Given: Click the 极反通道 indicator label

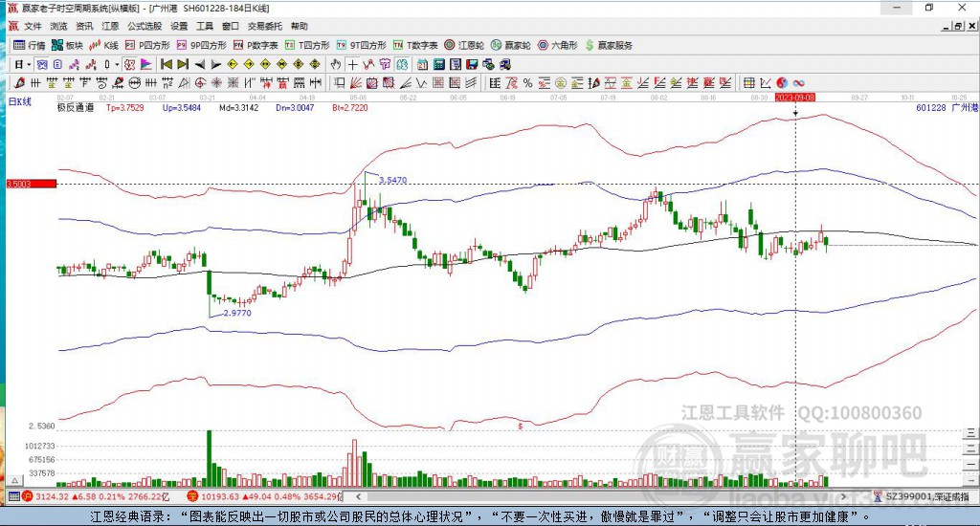Looking at the screenshot, I should 76,107.
